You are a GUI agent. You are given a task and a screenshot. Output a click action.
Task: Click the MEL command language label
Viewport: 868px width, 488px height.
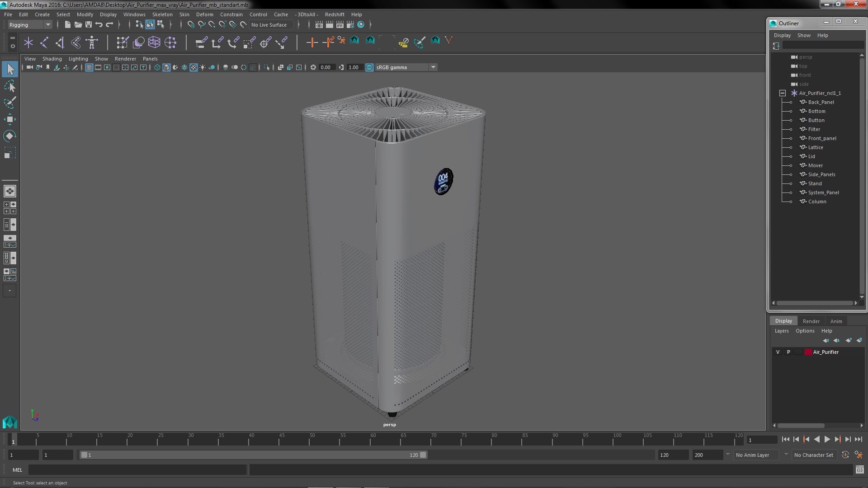[17, 470]
